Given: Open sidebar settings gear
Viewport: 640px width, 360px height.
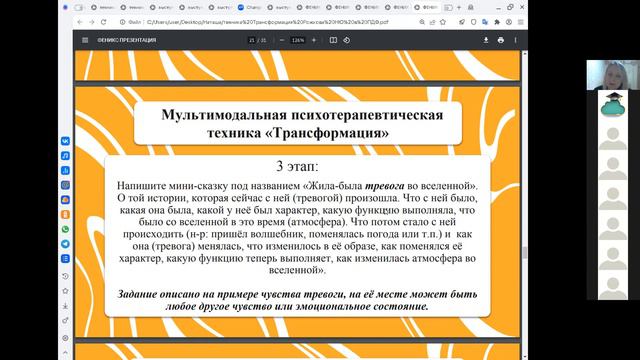Looking at the screenshot, I should [65, 338].
